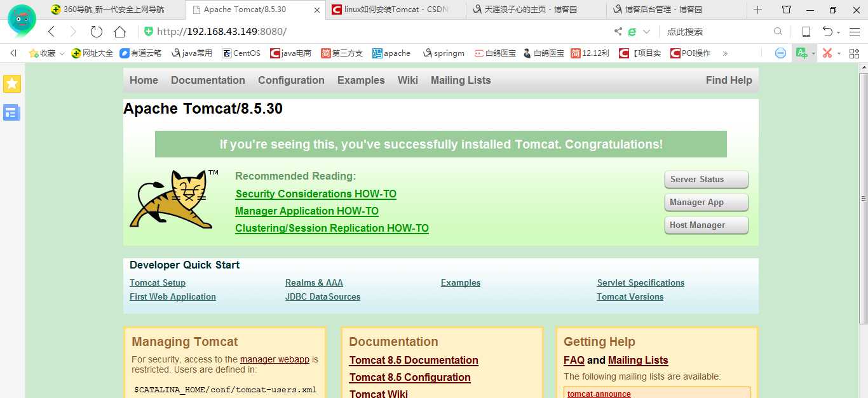The image size is (868, 398).
Task: Open the 收藏 favorites star
Action: pos(42,53)
